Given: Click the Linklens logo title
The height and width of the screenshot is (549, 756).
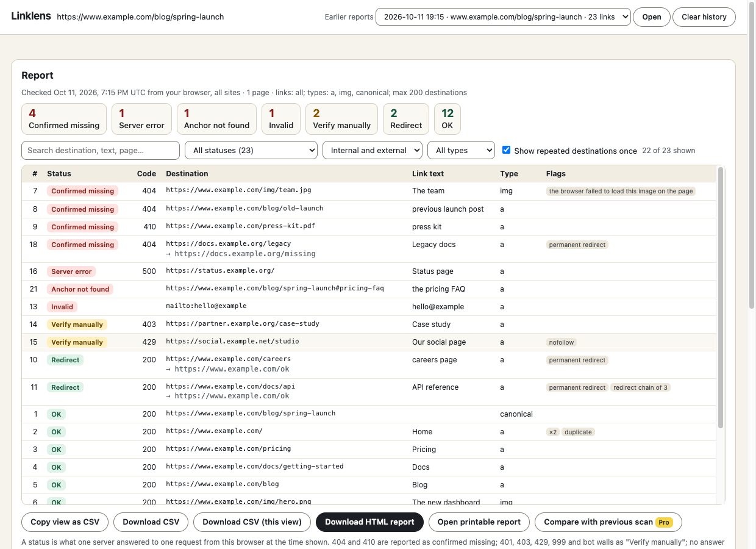Looking at the screenshot, I should pos(31,16).
